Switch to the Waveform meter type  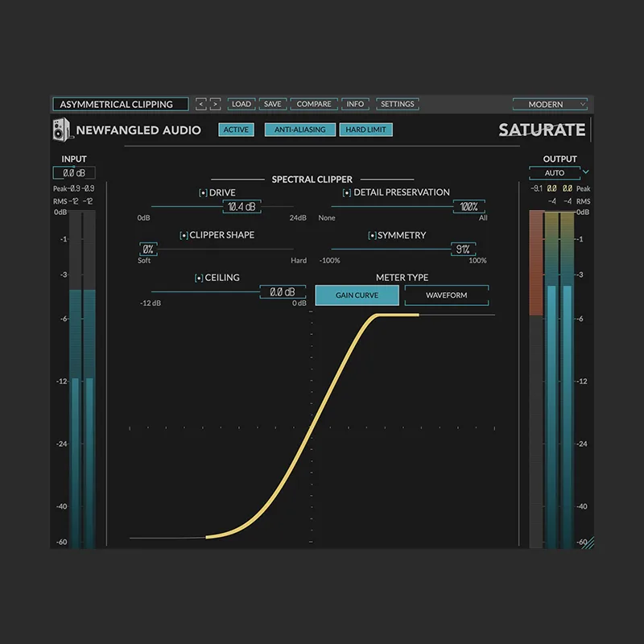[x=447, y=295]
